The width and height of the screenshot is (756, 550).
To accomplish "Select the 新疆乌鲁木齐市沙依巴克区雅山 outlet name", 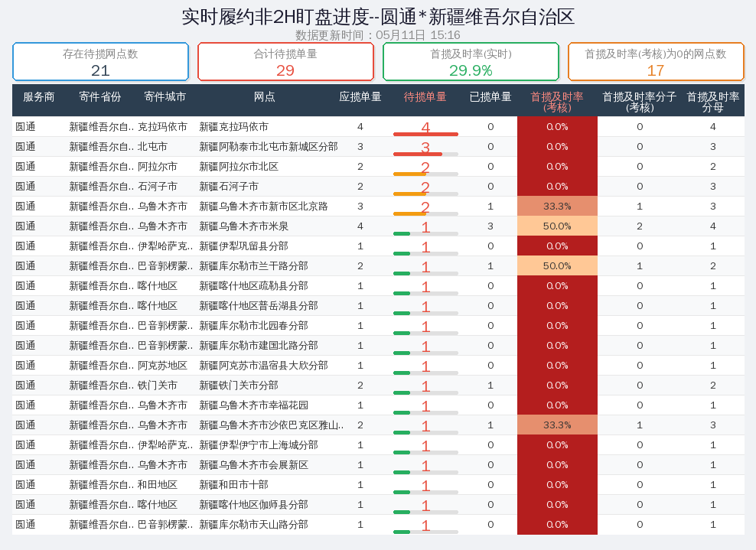I will 272,425.
